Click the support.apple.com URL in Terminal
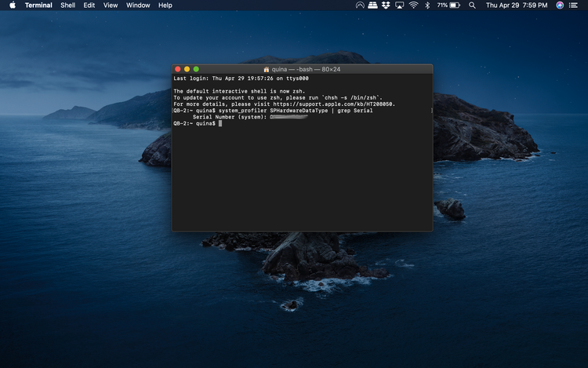 (332, 104)
